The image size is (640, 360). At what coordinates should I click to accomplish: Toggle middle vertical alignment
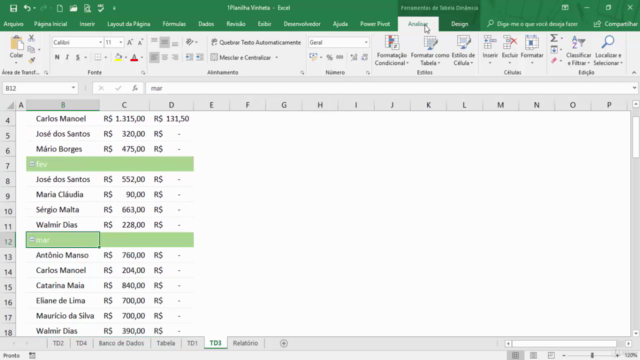click(x=164, y=42)
